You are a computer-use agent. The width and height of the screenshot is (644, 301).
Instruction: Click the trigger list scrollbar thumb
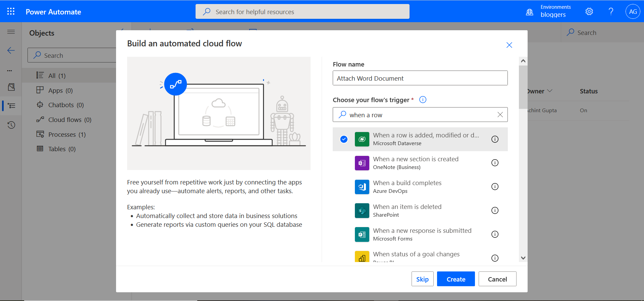tap(523, 87)
